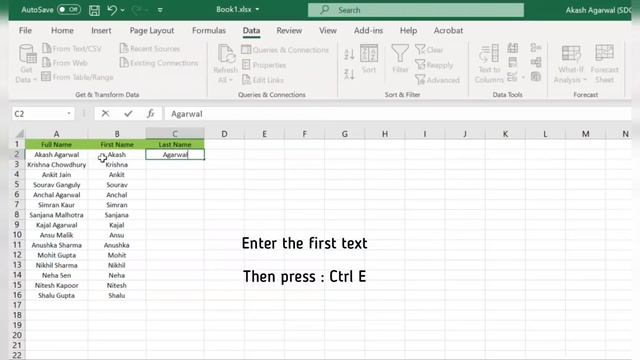Open Existing Connections

coord(158,62)
